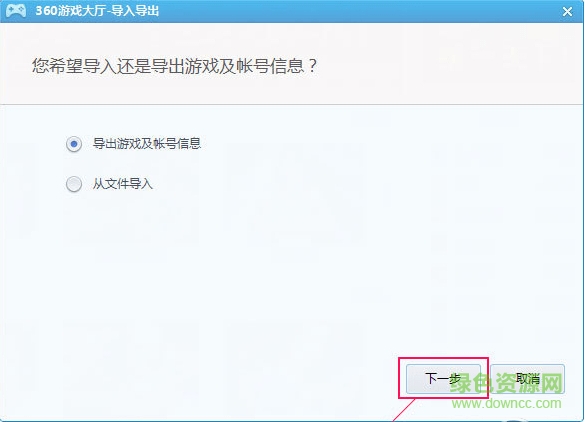
Task: Click the 360游戏大厅-导入导出 window title text
Action: (97, 11)
